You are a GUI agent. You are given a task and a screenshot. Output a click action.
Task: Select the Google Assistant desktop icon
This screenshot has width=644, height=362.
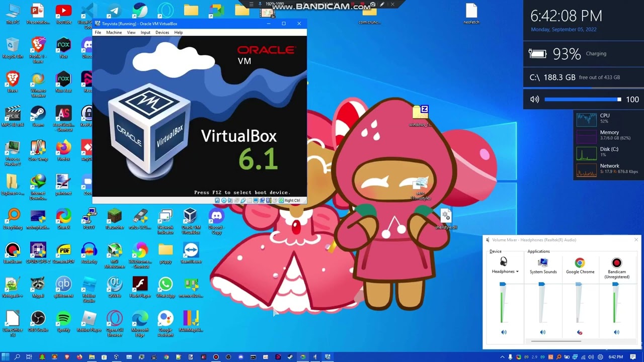(165, 323)
